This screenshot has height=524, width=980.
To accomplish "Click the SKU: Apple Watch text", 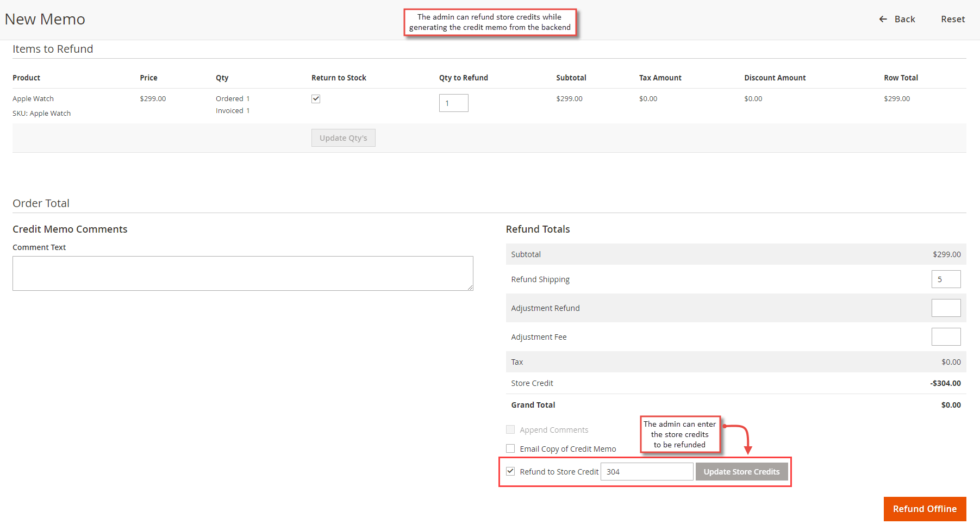I will click(42, 114).
